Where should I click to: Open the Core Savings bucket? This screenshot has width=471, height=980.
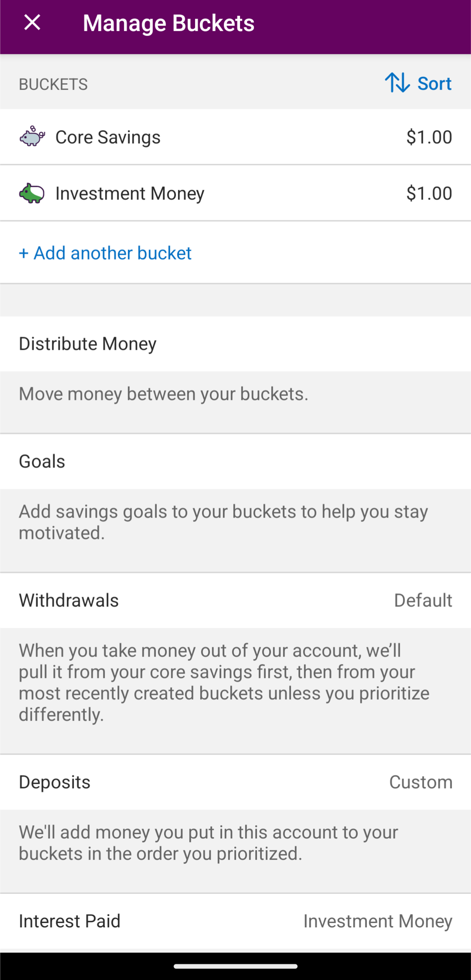(x=235, y=137)
